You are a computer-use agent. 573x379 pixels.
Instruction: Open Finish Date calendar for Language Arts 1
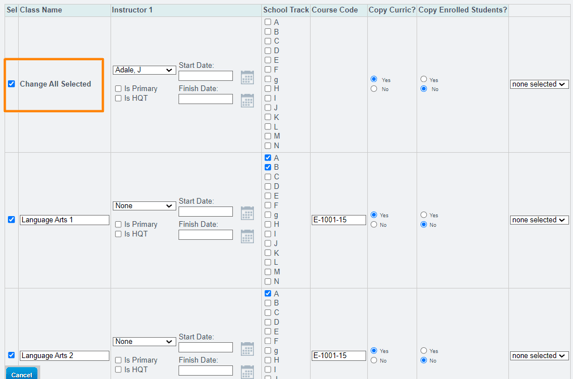247,236
